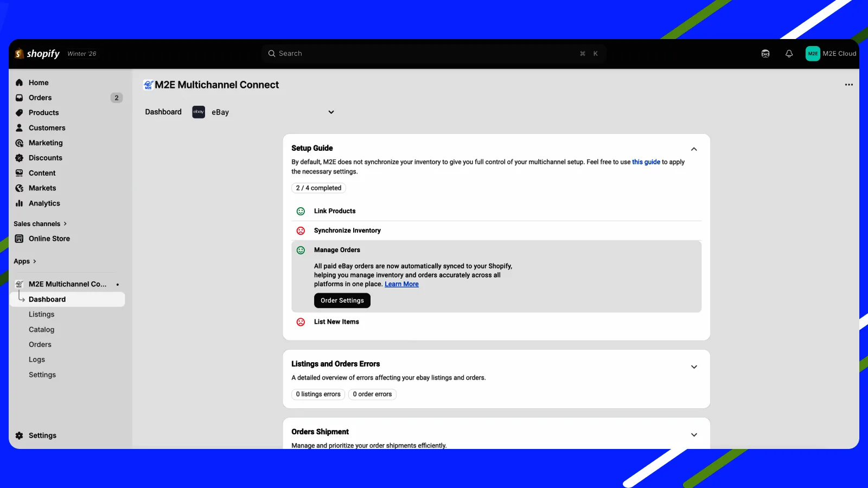Screen dimensions: 868x488
Task: Click the Online Store icon
Action: 20,239
